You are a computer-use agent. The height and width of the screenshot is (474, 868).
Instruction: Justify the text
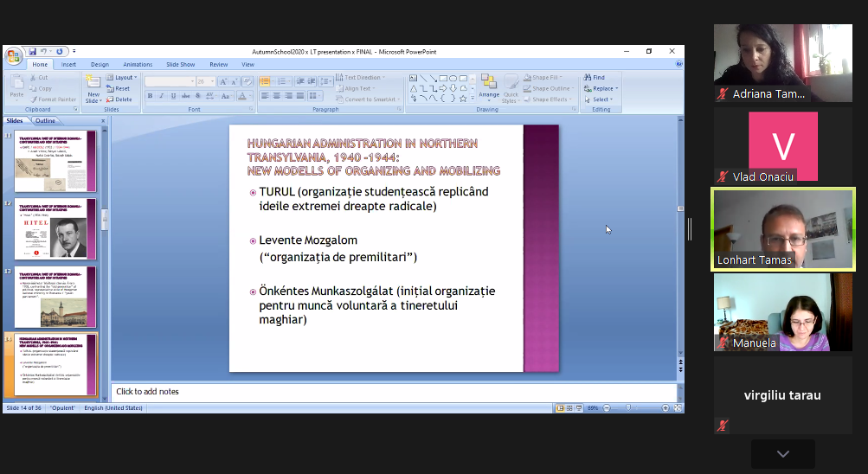(300, 96)
